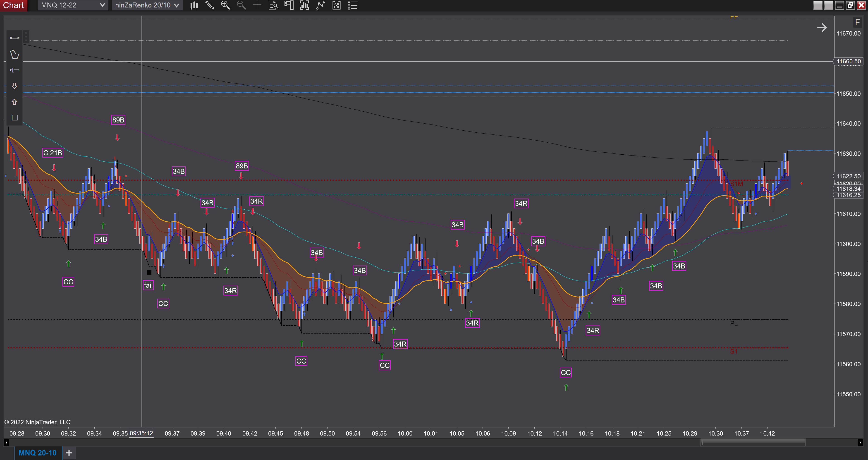The image size is (868, 460).
Task: Open the Indicators line-graph icon
Action: (x=320, y=5)
